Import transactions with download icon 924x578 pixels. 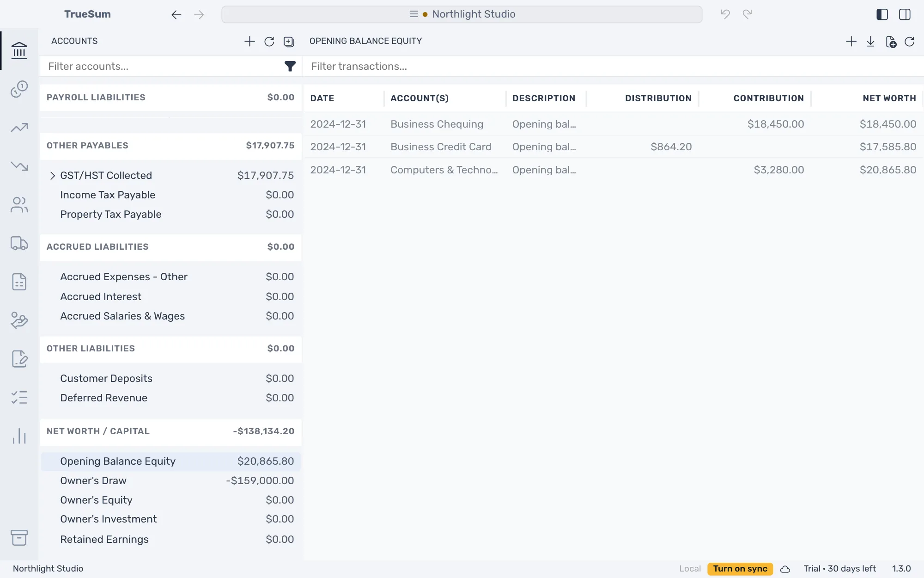870,42
